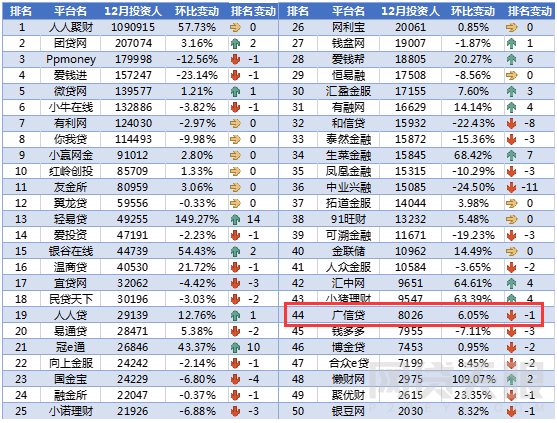The image size is (557, 423).
Task: Select the platform name 博金贷
Action: point(348,347)
